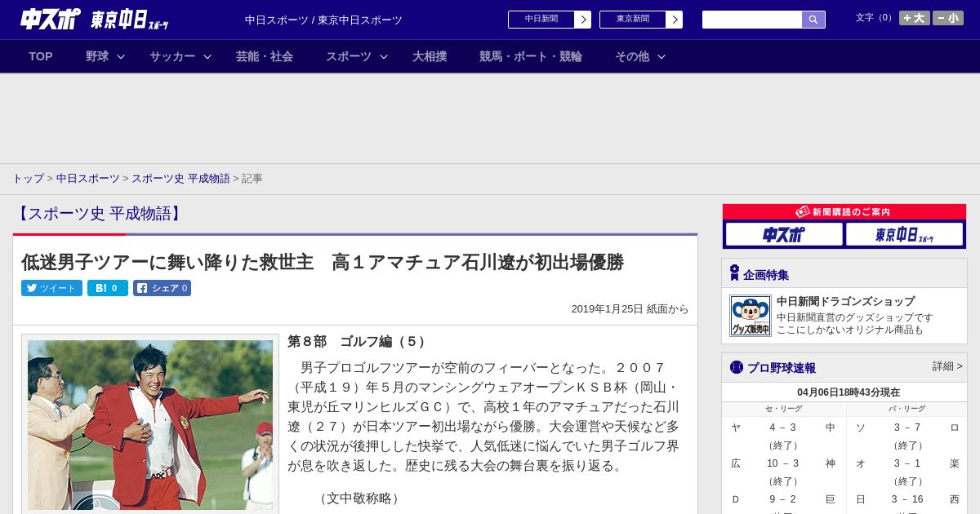Open the 中日新聞 link button
Image resolution: width=980 pixels, height=514 pixels.
(x=541, y=20)
